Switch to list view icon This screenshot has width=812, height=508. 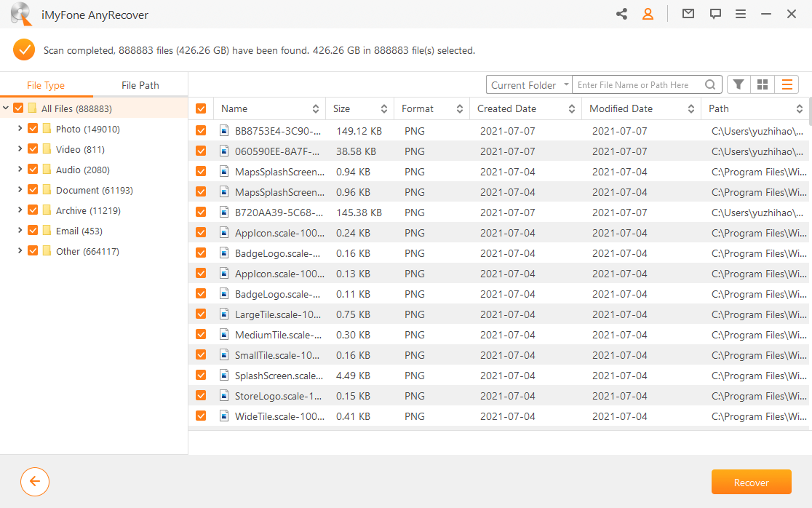coord(787,85)
